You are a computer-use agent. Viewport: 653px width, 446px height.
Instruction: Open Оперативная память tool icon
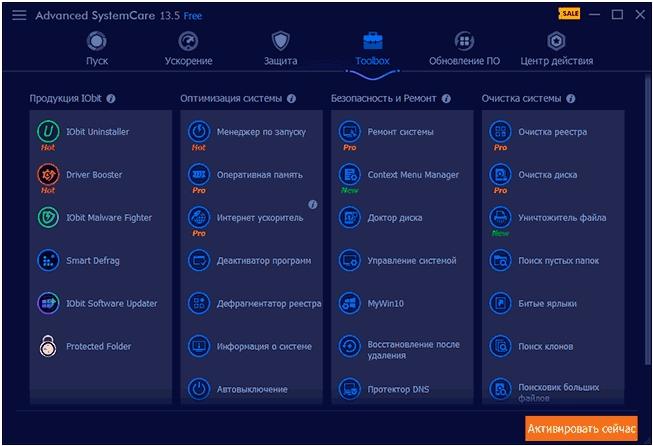[199, 174]
